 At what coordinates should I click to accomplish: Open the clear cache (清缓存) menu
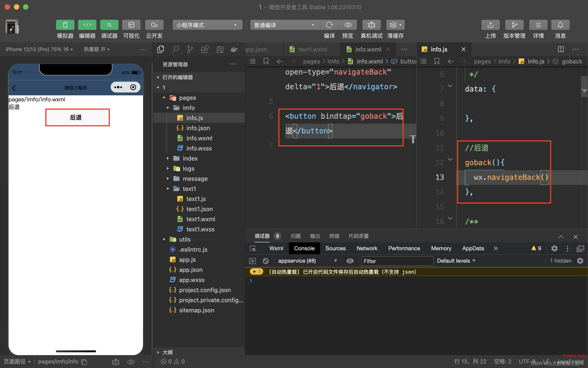(x=395, y=25)
